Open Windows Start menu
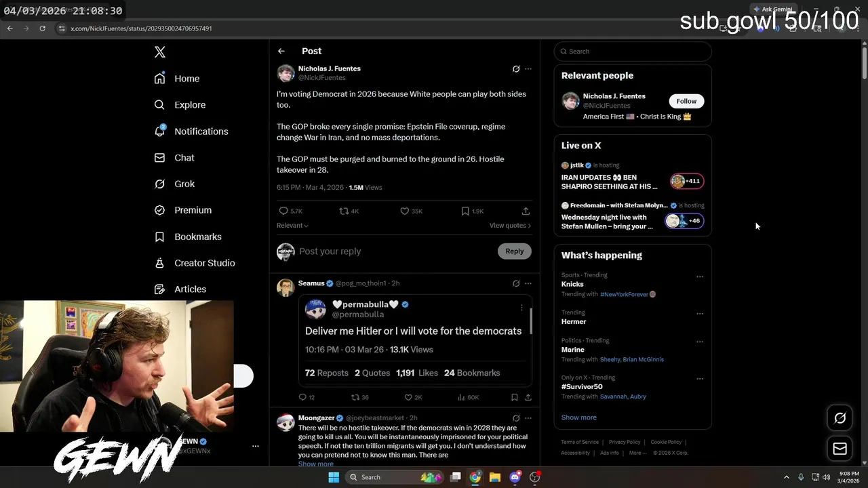 click(x=334, y=477)
